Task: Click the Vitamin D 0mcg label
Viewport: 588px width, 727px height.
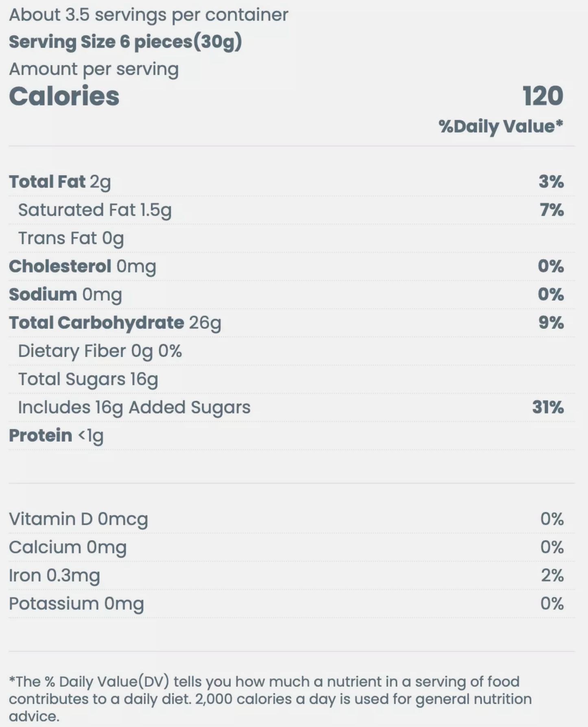Action: (x=79, y=519)
